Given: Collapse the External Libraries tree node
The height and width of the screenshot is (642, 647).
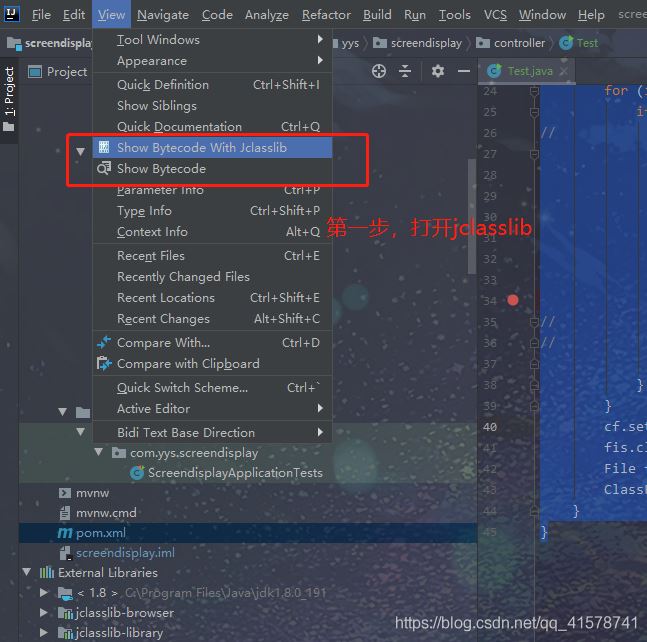Looking at the screenshot, I should (x=27, y=573).
